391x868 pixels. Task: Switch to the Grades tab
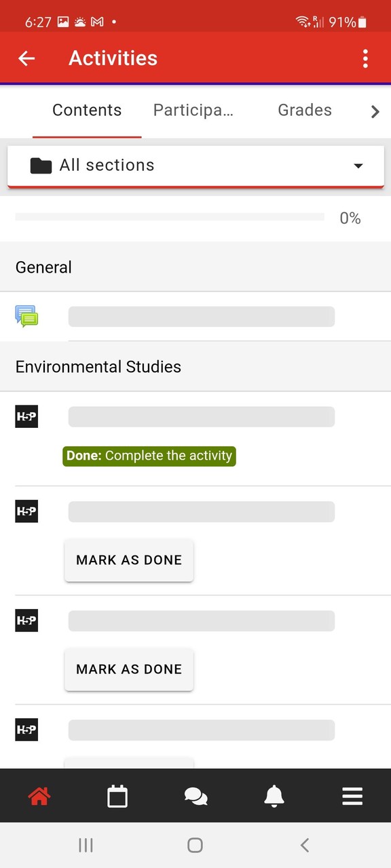(304, 110)
